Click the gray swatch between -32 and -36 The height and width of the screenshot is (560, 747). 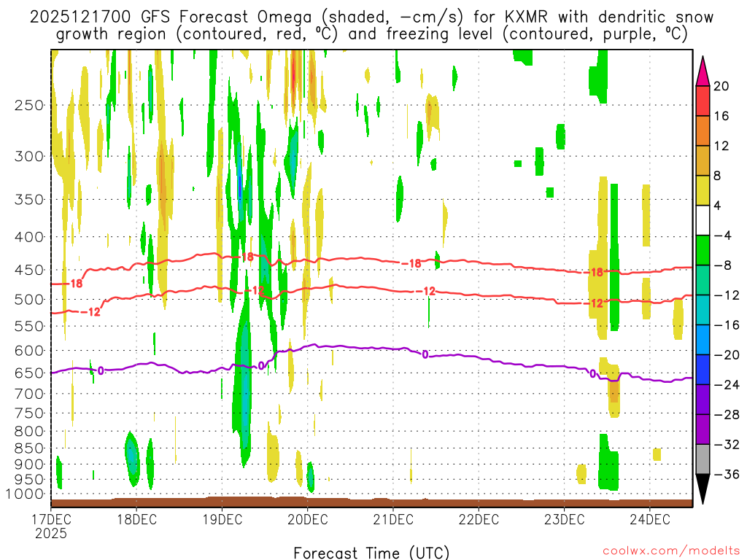click(703, 459)
